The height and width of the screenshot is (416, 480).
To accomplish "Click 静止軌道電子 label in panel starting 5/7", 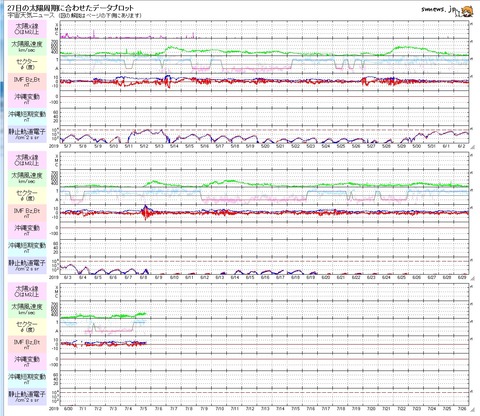I will pos(27,134).
